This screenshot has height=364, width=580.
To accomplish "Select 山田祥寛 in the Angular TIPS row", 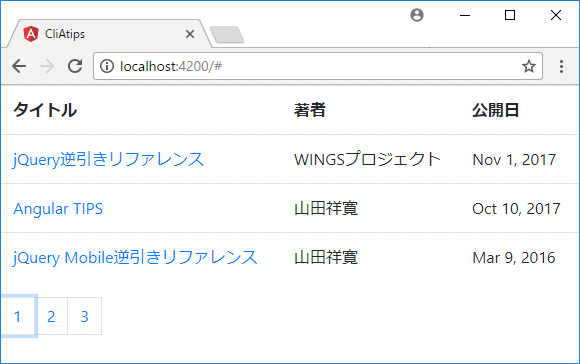I will [326, 209].
